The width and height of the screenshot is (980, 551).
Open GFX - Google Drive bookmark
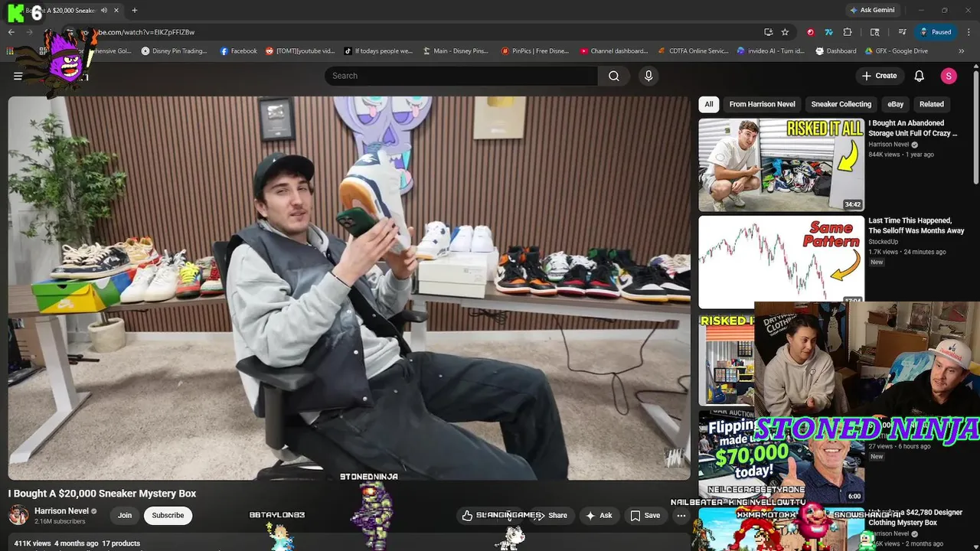896,51
